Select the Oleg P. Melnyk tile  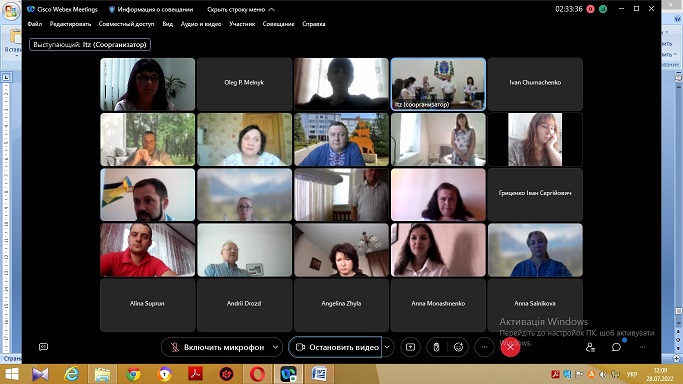244,84
